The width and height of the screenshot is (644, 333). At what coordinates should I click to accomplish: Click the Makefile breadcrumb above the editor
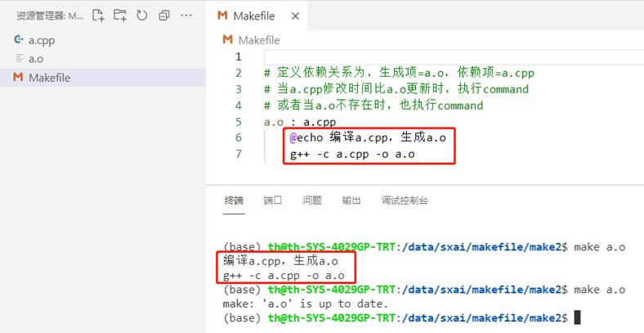coord(259,40)
